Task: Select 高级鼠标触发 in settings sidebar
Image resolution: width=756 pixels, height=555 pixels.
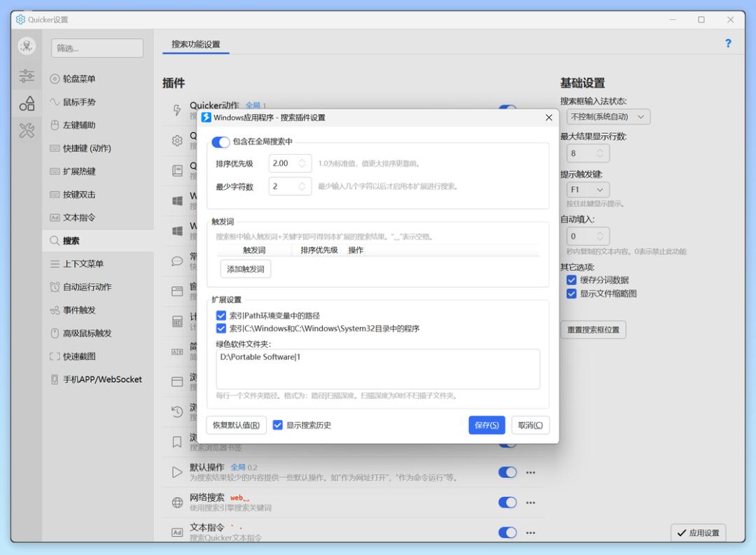Action: coord(98,333)
